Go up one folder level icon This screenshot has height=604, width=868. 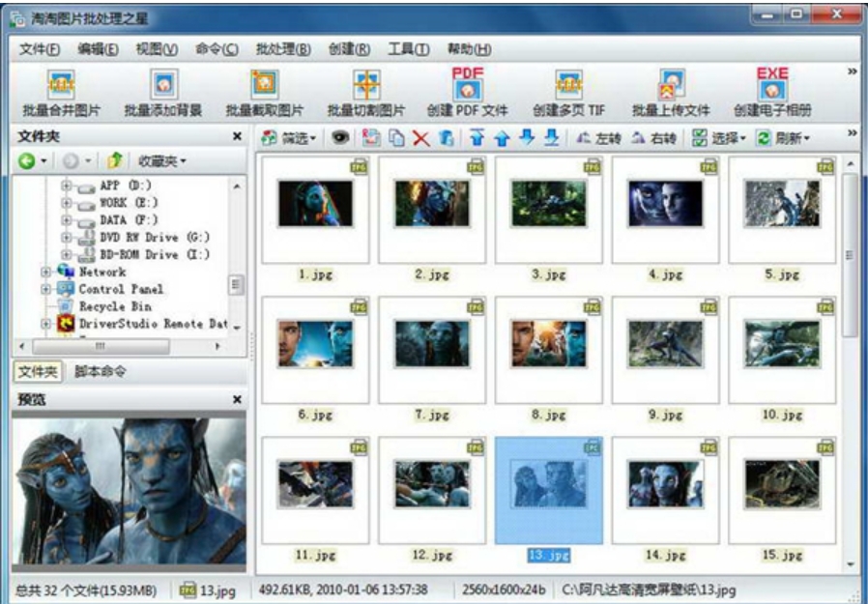pos(115,160)
